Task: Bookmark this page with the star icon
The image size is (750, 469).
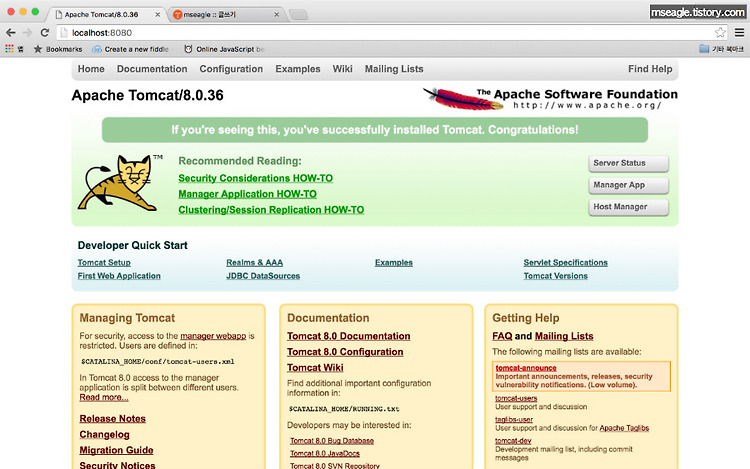Action: pyautogui.click(x=720, y=33)
